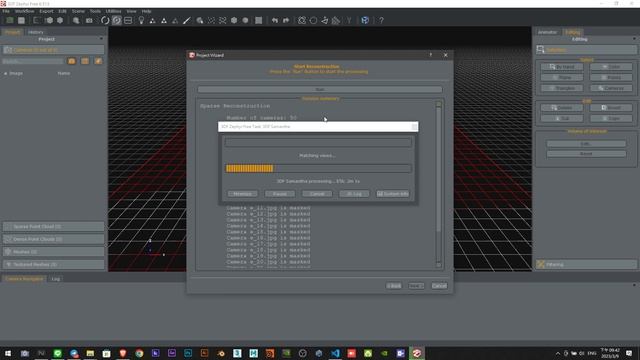
Task: Click the By Hand selection button
Action: tap(562, 67)
